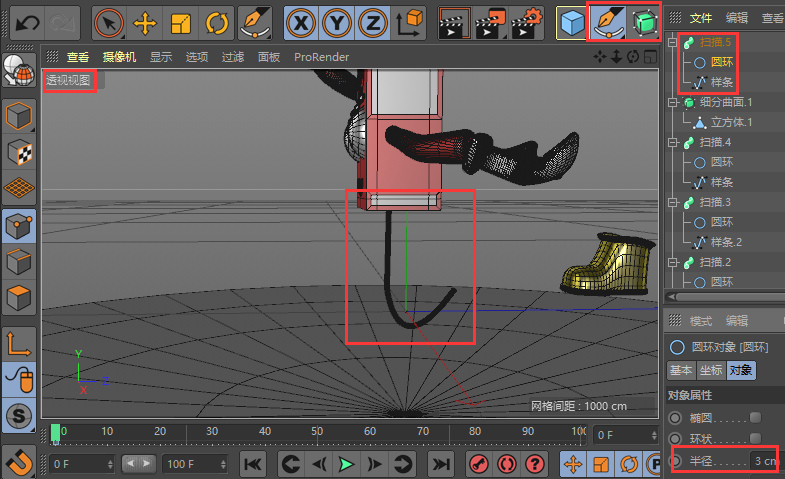Collapse the 扫描.2 tree node
Screen dimensions: 785x479
[x=673, y=262]
